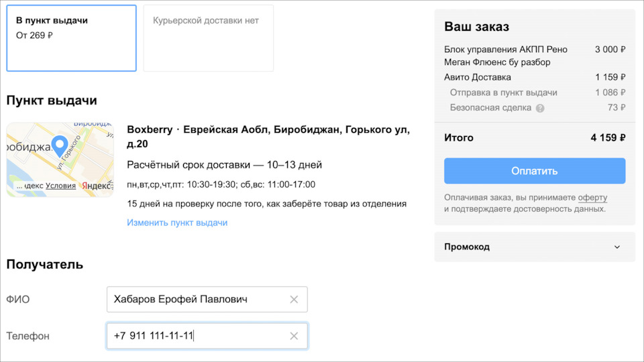Click the Расчётный срок доставки text
Screen dimensions: 644x362
click(224, 165)
